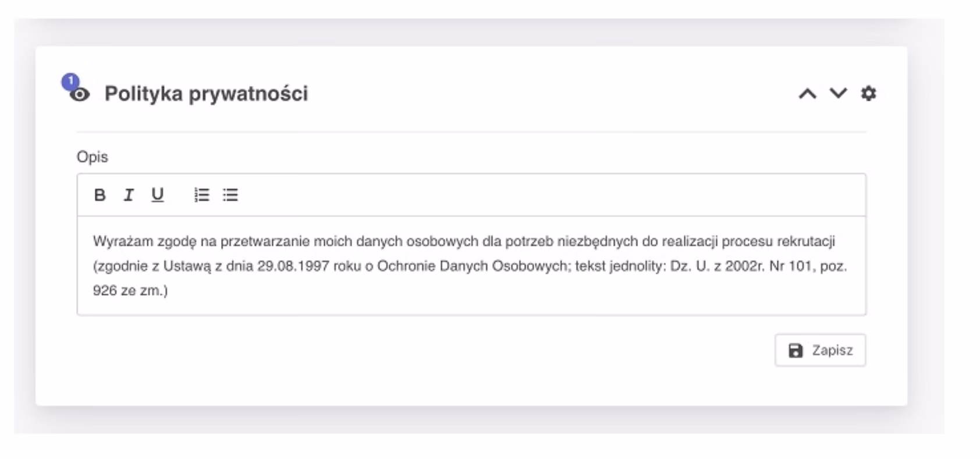980x459 pixels.
Task: Click the Zapisz button
Action: (821, 350)
